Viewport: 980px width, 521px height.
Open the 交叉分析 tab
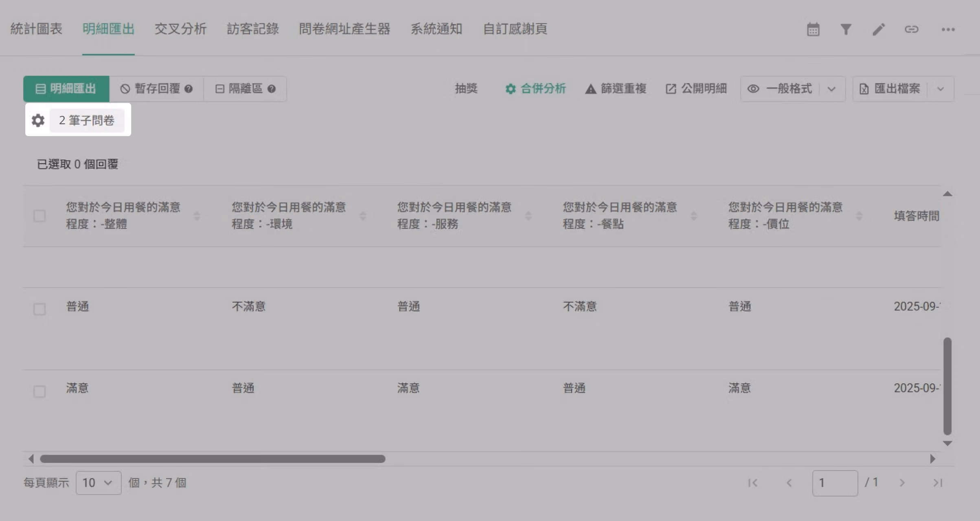(181, 29)
